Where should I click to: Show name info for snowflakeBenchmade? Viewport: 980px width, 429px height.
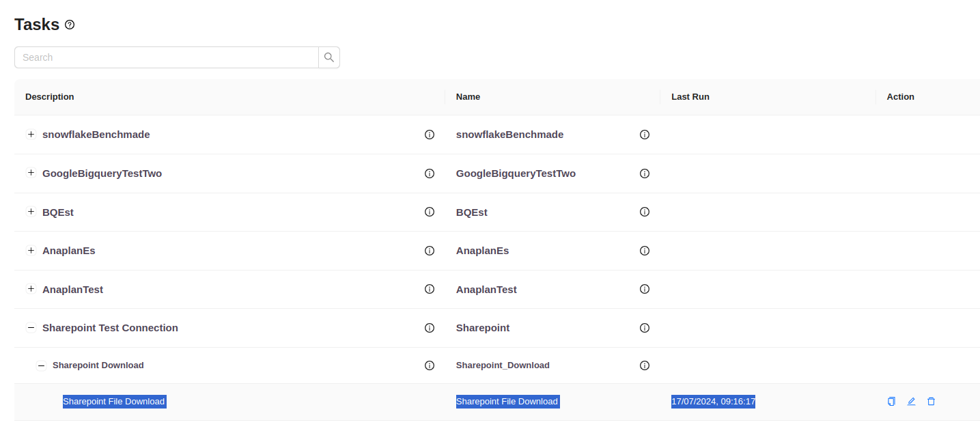[x=644, y=135]
